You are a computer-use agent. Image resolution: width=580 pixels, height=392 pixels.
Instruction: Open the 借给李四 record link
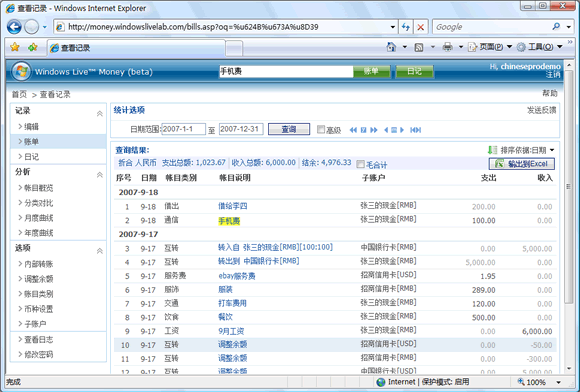tap(232, 206)
